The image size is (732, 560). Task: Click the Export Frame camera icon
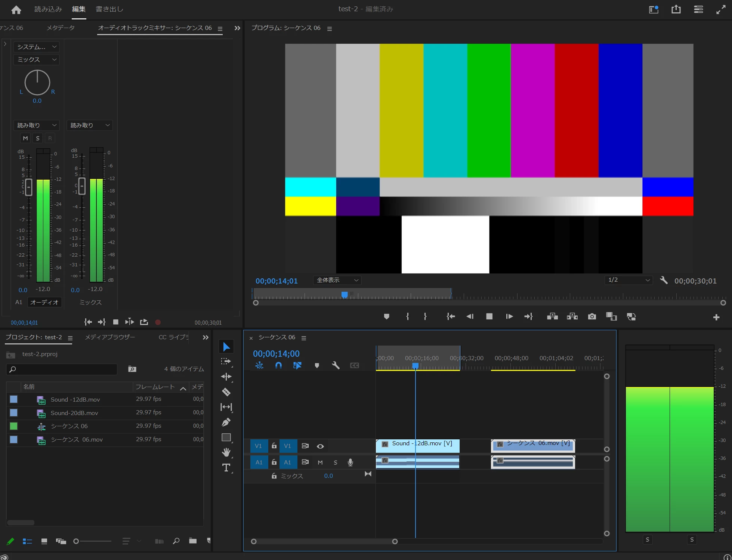[x=592, y=316]
